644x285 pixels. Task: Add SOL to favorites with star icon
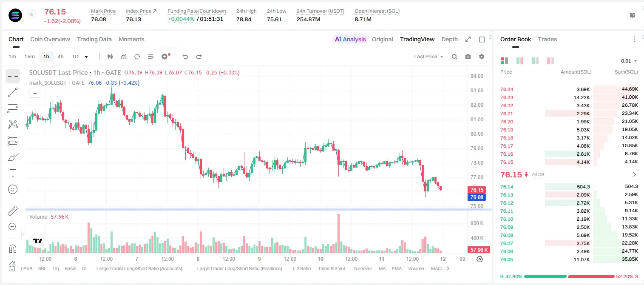click(x=31, y=15)
